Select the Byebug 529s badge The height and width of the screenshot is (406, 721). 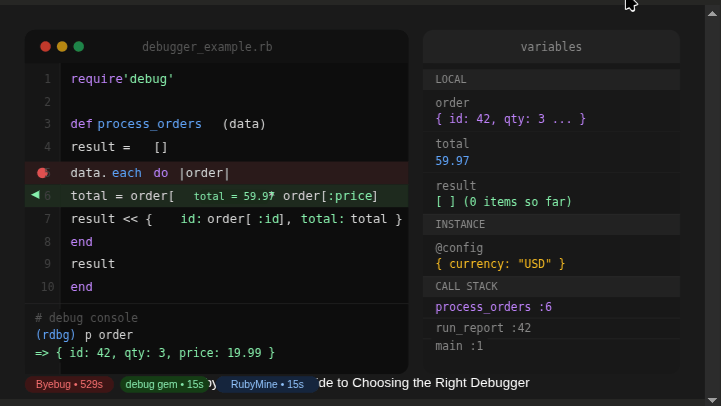pyautogui.click(x=69, y=384)
